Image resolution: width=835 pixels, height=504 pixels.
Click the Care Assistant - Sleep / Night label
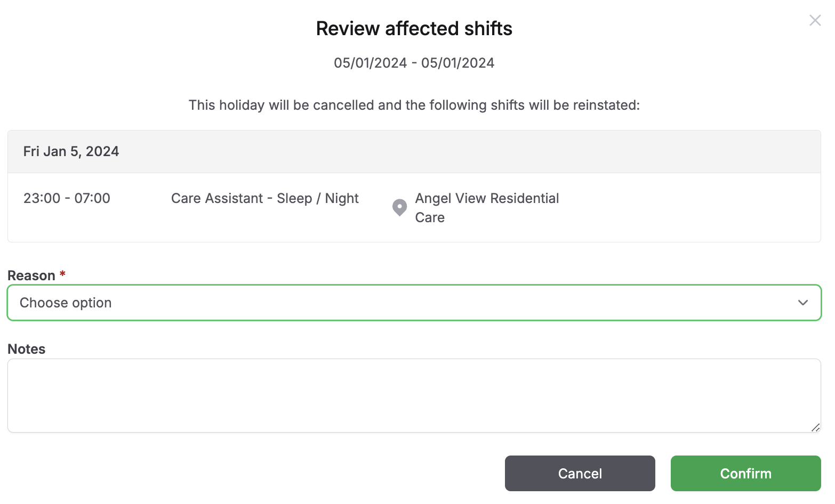(x=264, y=198)
